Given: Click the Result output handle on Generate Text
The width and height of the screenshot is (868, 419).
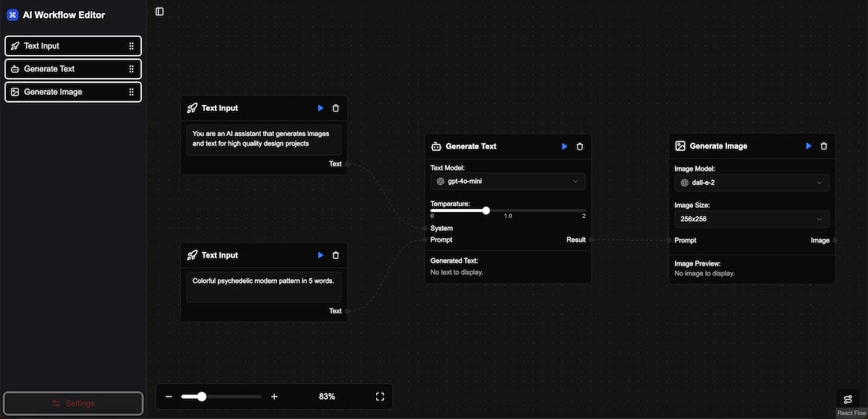Looking at the screenshot, I should (x=591, y=239).
